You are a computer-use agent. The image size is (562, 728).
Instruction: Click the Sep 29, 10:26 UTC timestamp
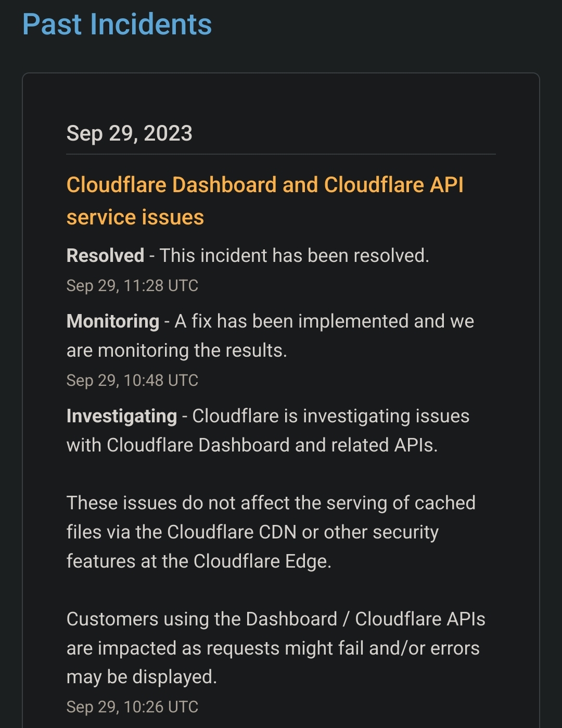click(132, 707)
